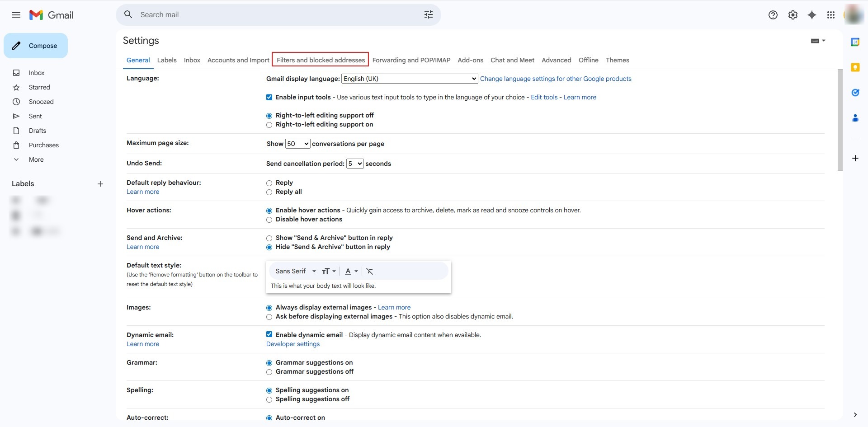The width and height of the screenshot is (868, 427).
Task: Expand Sans Serif font dropdown
Action: coord(296,271)
